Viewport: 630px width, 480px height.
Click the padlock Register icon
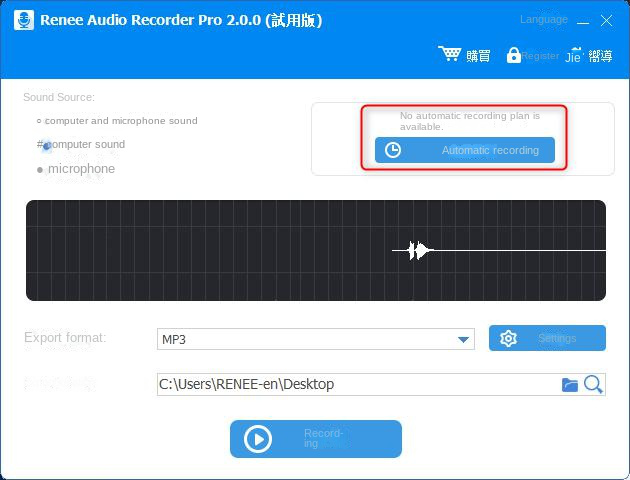coord(513,55)
